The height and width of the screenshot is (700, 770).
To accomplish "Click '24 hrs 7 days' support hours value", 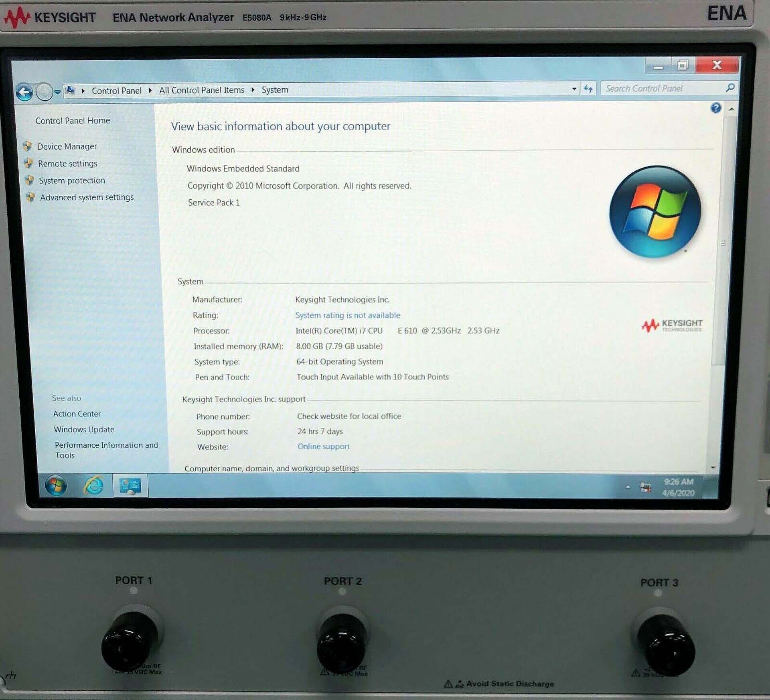I will click(x=320, y=431).
